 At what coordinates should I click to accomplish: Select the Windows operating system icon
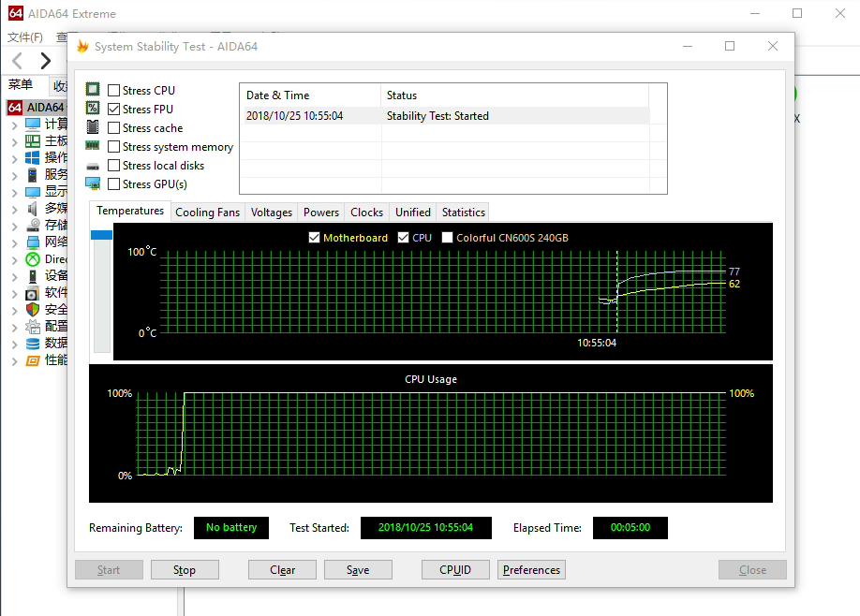tap(33, 157)
